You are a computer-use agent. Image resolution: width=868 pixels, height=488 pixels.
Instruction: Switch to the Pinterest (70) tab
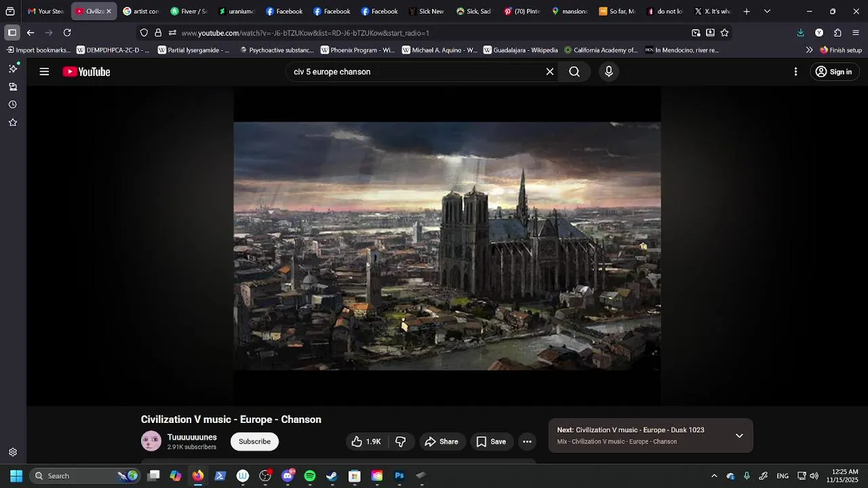click(x=521, y=12)
